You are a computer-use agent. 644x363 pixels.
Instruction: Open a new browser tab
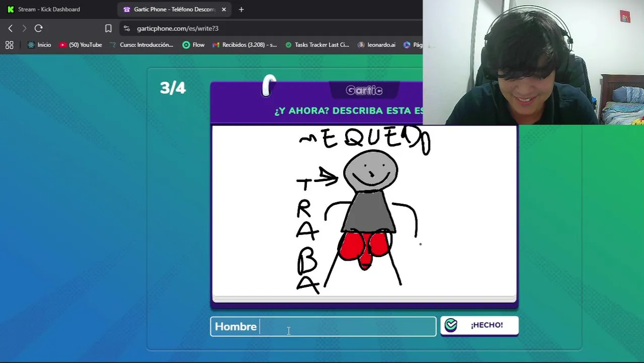pos(241,9)
